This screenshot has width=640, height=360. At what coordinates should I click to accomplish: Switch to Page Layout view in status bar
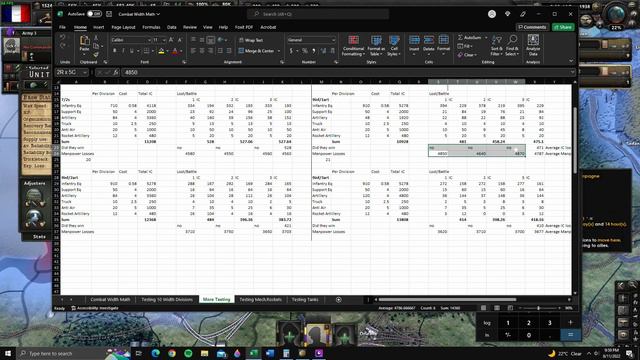point(497,308)
